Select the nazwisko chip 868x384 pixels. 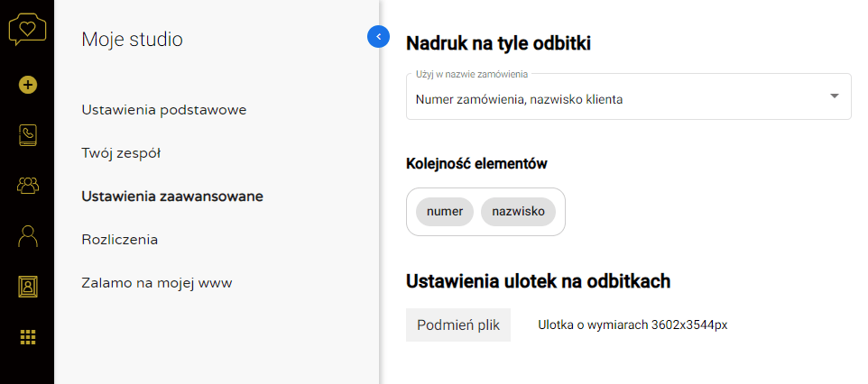[518, 212]
